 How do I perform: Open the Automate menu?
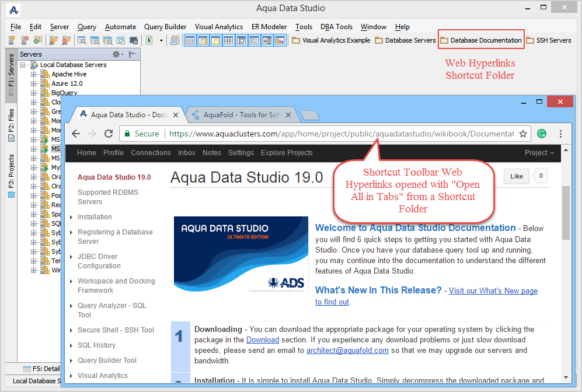point(121,27)
